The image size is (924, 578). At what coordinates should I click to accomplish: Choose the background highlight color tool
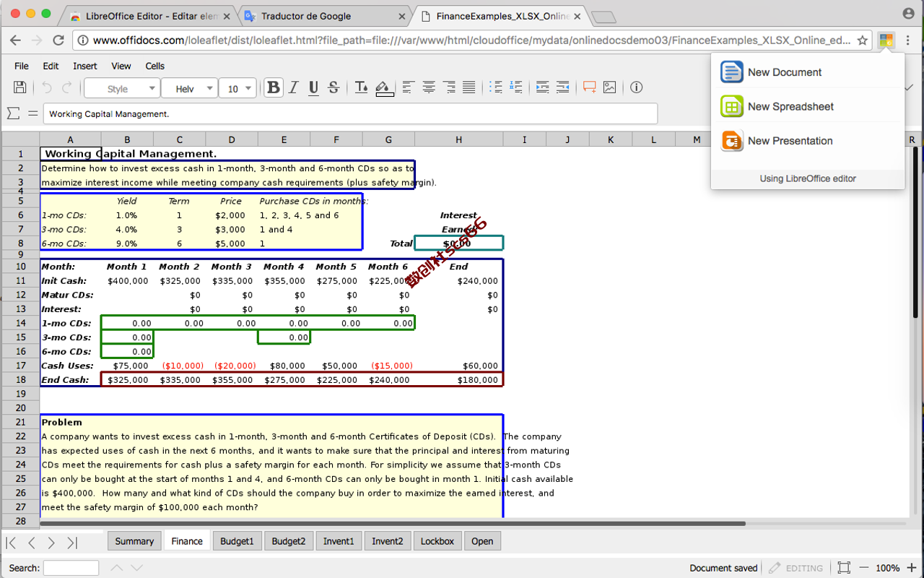(x=385, y=87)
